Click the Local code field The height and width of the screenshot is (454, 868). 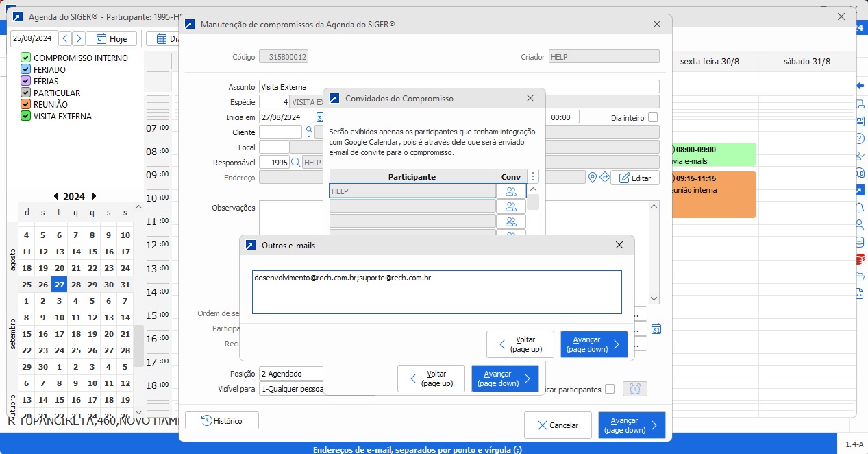tap(274, 147)
